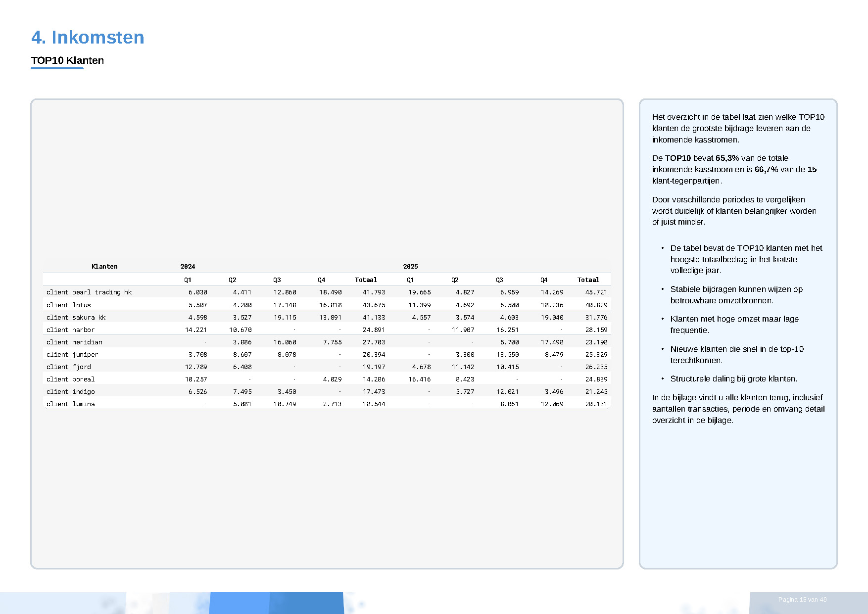Screen dimensions: 868x614
Task: Select value 25.329 in juniper row
Action: [x=596, y=354]
